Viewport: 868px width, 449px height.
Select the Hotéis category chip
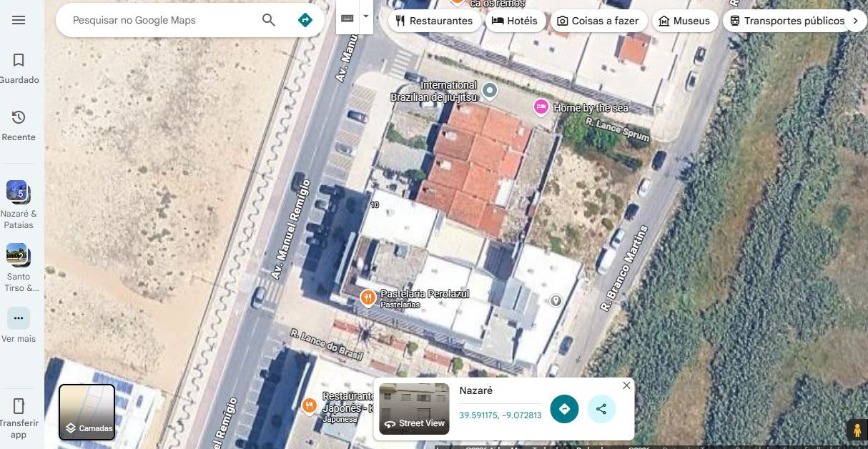click(514, 21)
